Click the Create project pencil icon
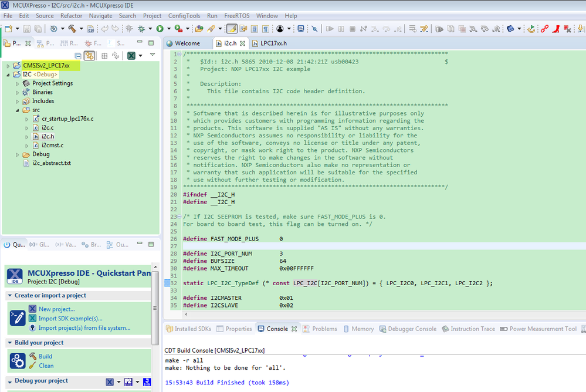The image size is (586, 392). tap(18, 318)
